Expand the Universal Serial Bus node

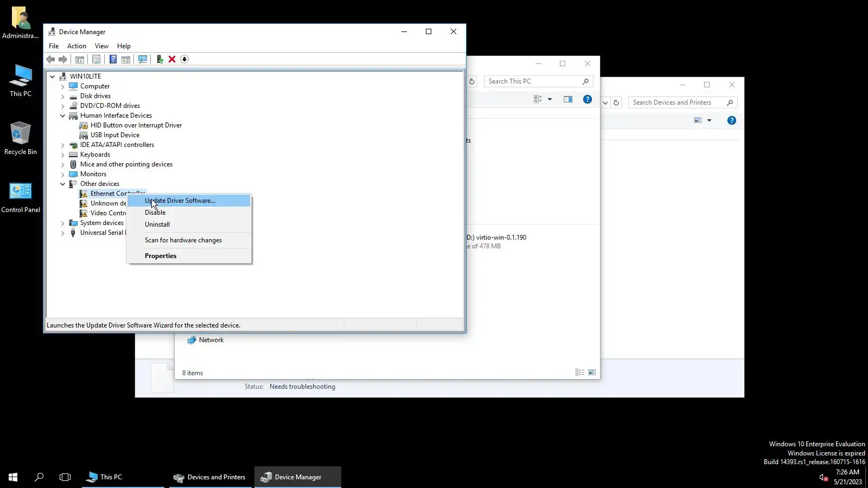[x=63, y=233]
